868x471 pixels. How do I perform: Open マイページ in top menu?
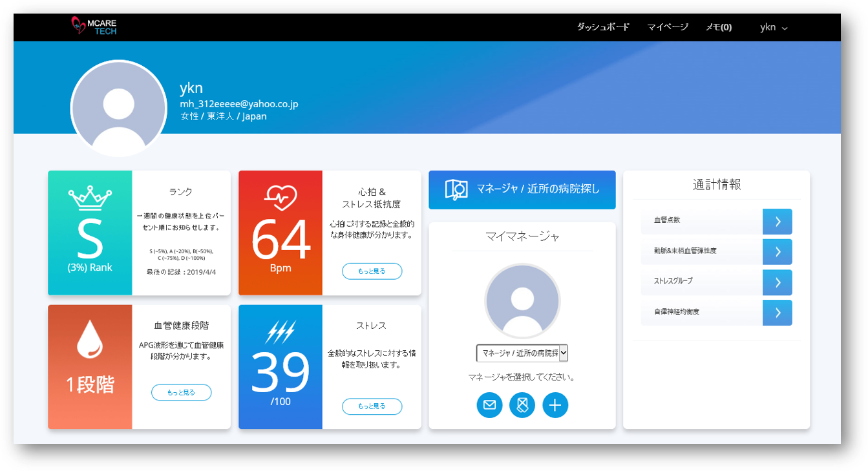click(x=668, y=27)
